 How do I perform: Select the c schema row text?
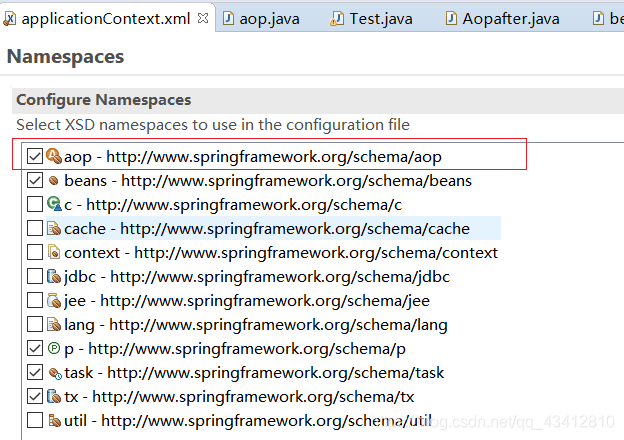tap(233, 204)
